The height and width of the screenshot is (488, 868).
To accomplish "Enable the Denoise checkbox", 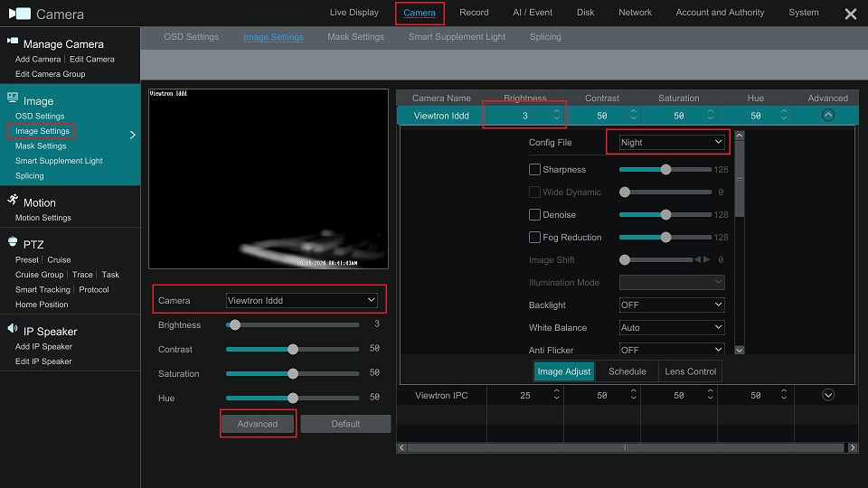I will coord(534,215).
